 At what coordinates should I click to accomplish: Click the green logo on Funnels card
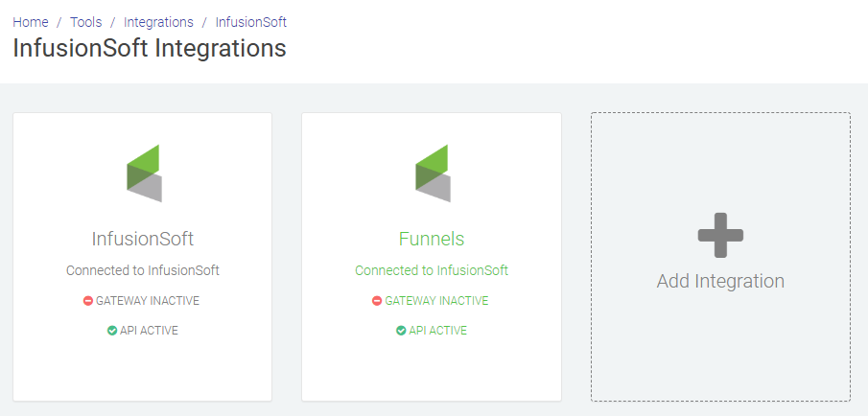pos(433,173)
